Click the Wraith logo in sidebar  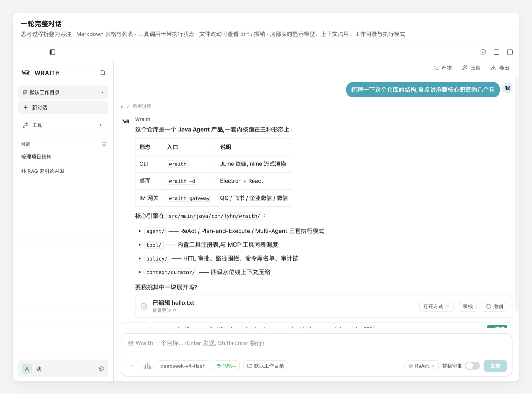26,73
